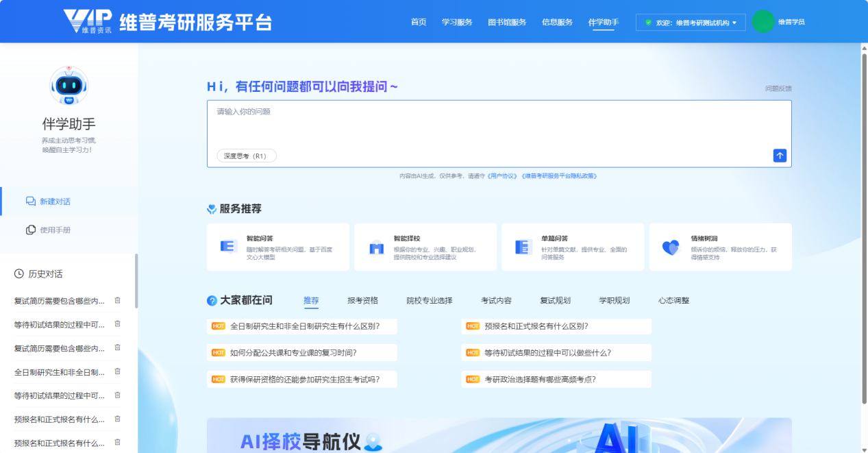Click the robot avatar in sidebar
The width and height of the screenshot is (868, 453).
click(69, 86)
